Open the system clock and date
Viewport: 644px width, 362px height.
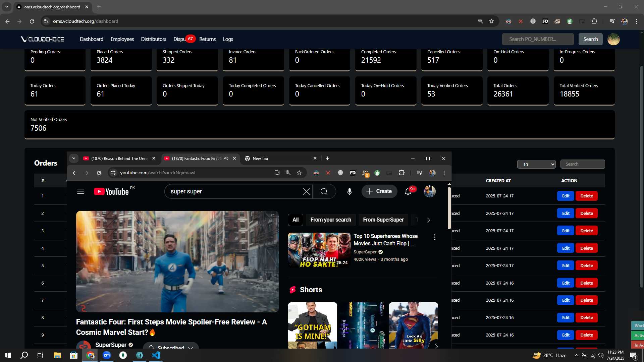click(x=615, y=355)
